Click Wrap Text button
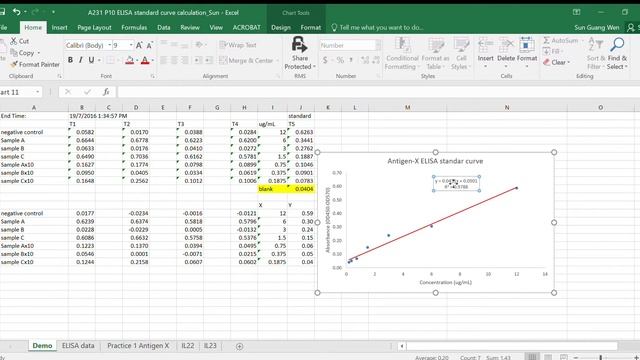Image resolution: width=640 pixels, height=360 pixels. (238, 45)
